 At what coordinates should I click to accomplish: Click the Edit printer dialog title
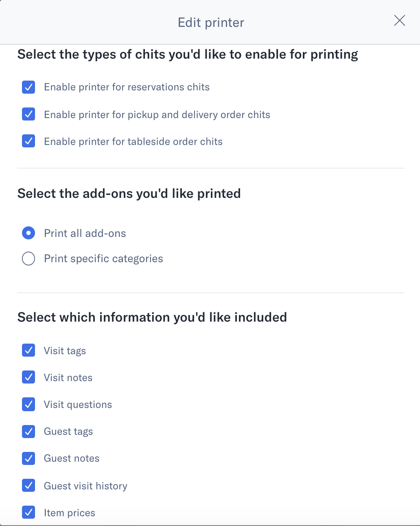pyautogui.click(x=210, y=22)
